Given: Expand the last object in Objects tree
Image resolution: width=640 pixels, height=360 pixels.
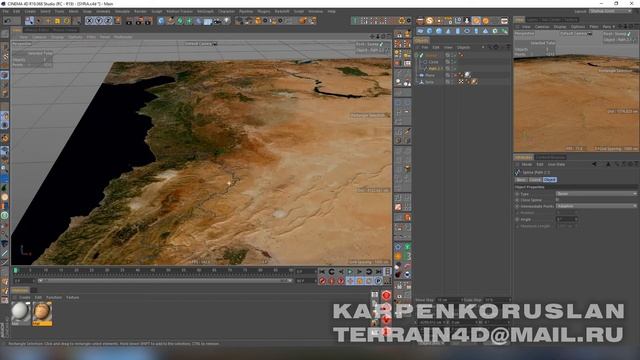Looking at the screenshot, I should click(417, 82).
